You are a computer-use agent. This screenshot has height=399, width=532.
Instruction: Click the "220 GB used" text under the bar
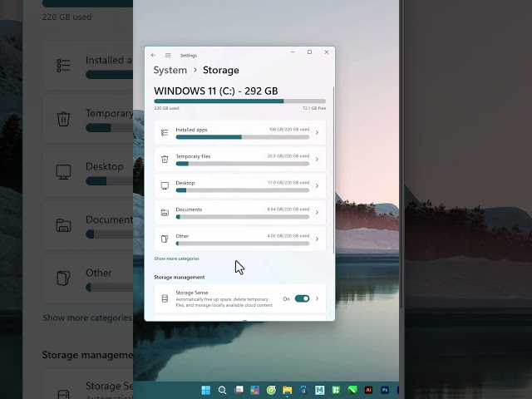click(x=166, y=108)
